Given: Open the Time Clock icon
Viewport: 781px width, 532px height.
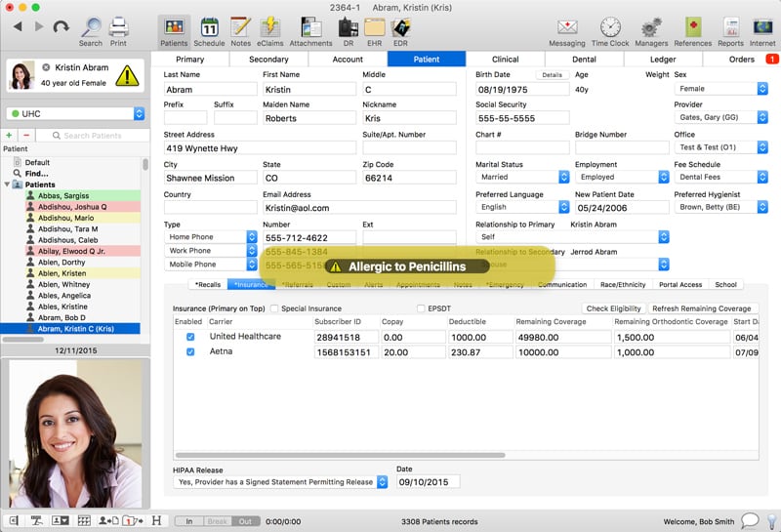Looking at the screenshot, I should pos(610,32).
